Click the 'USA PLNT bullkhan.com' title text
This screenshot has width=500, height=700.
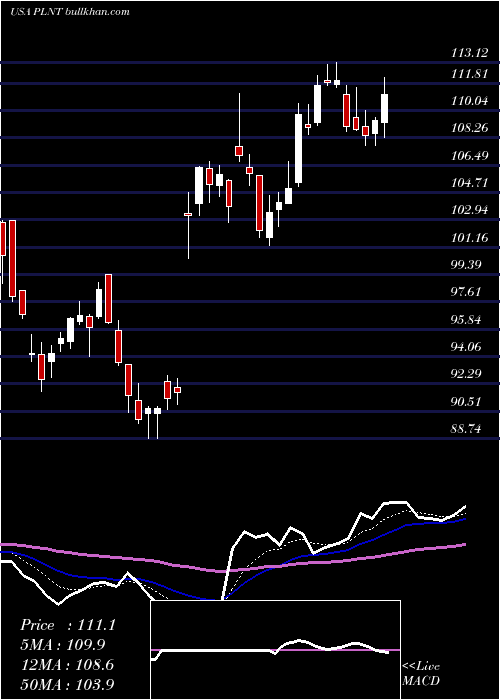pos(70,12)
